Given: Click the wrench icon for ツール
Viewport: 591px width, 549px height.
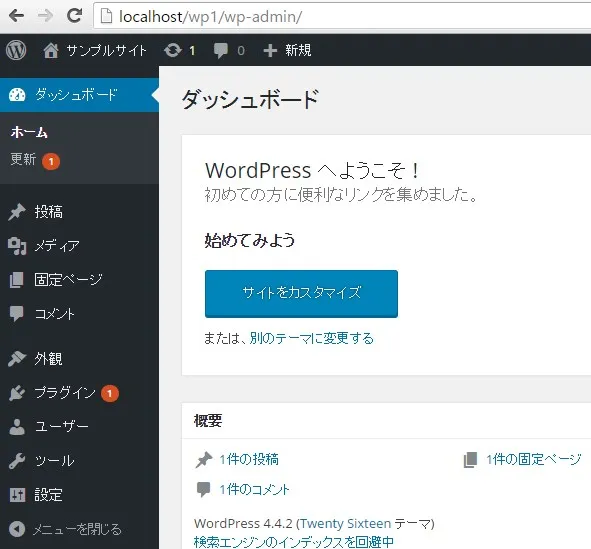Looking at the screenshot, I should 17,461.
